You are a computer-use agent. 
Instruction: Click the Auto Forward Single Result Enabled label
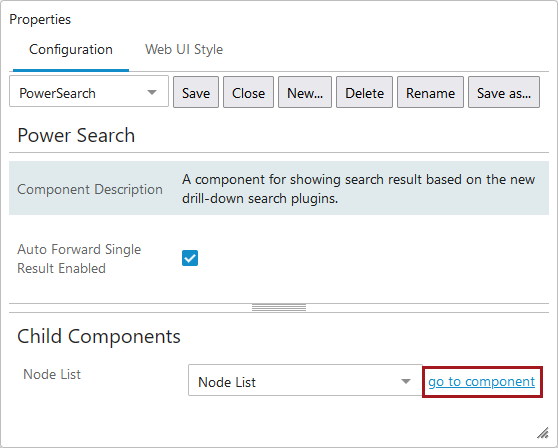click(79, 259)
